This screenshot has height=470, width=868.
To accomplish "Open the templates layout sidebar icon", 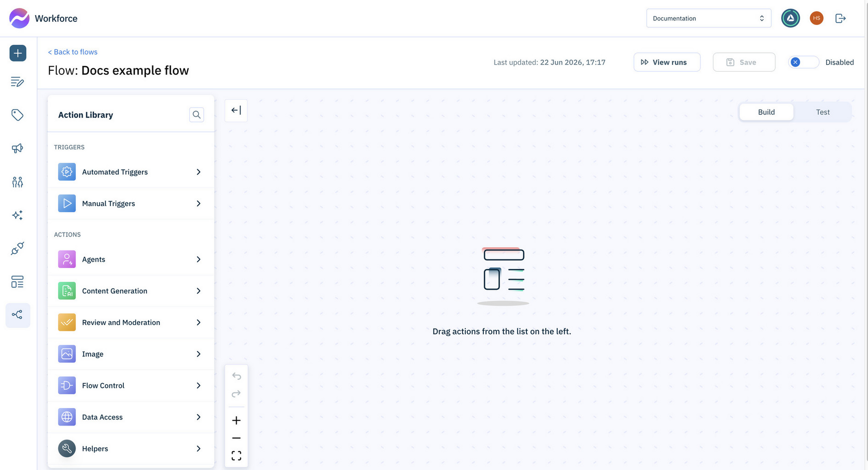I will pyautogui.click(x=18, y=282).
